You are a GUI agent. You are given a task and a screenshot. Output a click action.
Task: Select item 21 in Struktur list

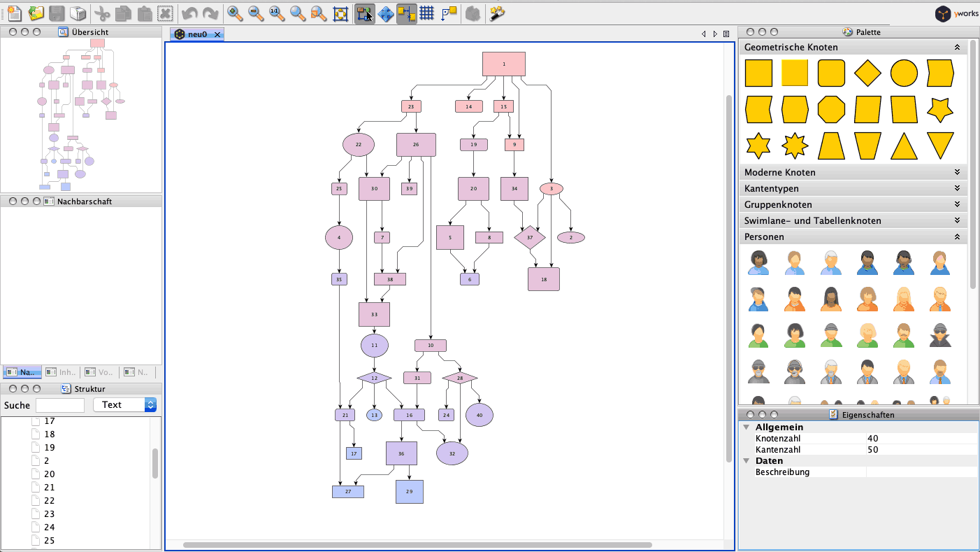coord(50,488)
